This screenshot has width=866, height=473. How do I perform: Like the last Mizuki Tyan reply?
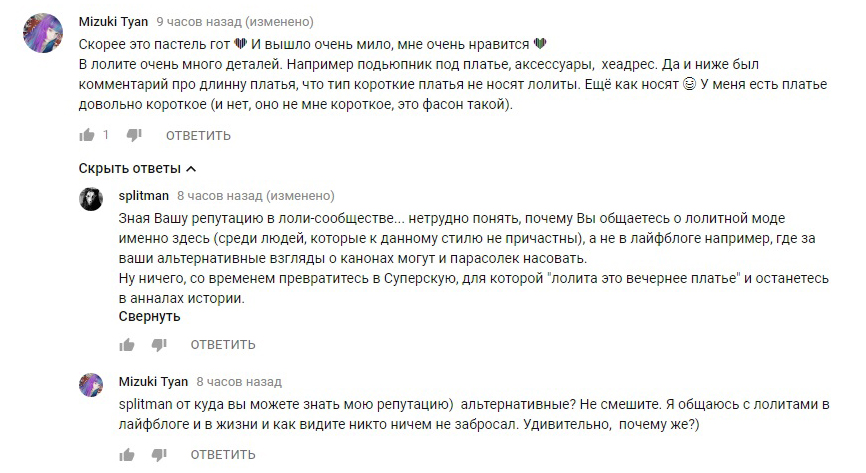(x=126, y=455)
